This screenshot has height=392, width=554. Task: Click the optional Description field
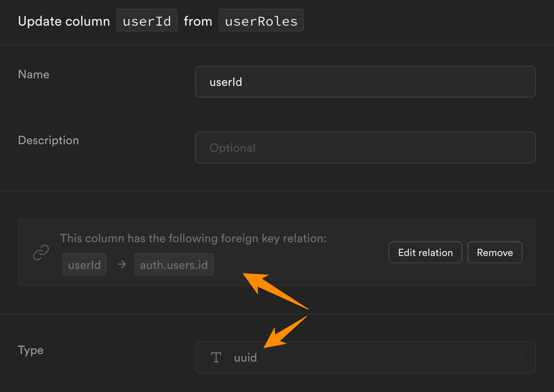(365, 147)
